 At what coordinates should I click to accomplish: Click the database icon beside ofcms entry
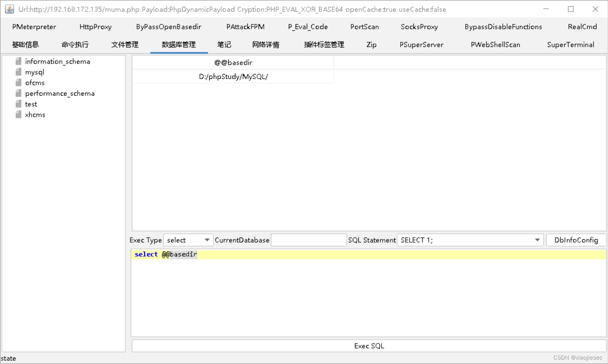18,83
